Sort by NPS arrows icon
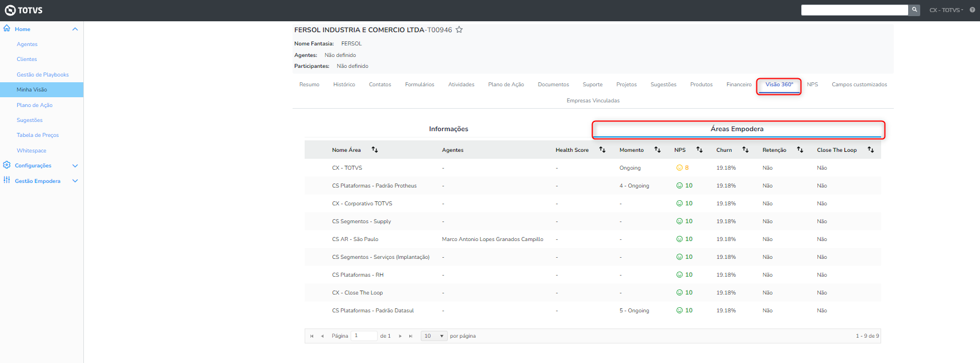The height and width of the screenshot is (363, 980). point(700,150)
